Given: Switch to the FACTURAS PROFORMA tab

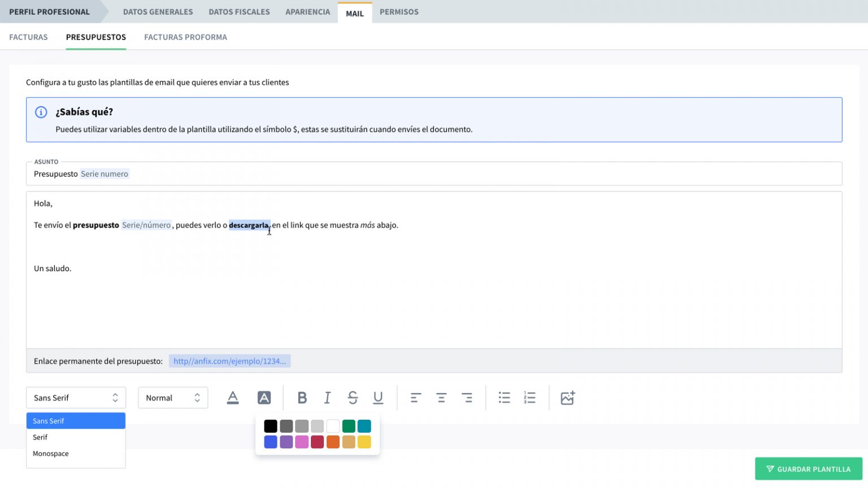Looking at the screenshot, I should point(185,37).
